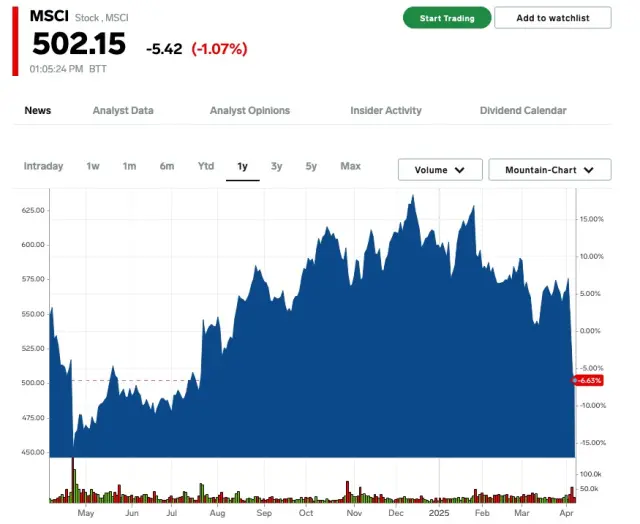Click the Nov date axis label
The width and height of the screenshot is (640, 524).
(x=354, y=513)
